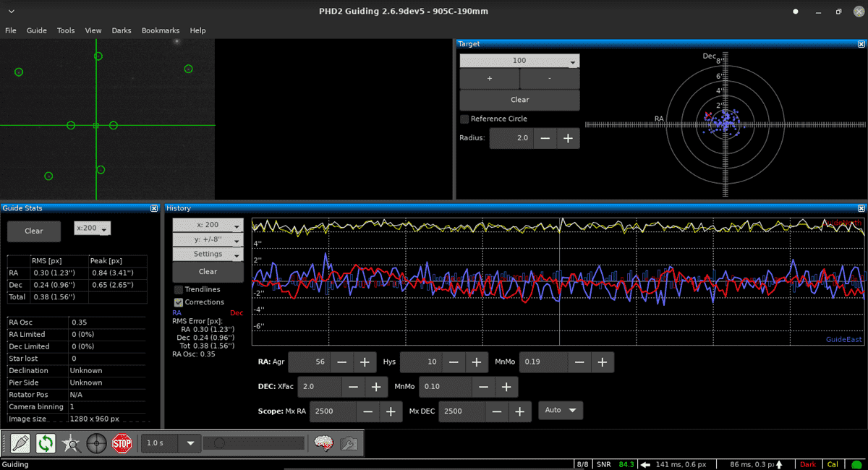Viewport: 868px width, 470px height.
Task: Toggle the Trendlines checkbox
Action: point(179,290)
